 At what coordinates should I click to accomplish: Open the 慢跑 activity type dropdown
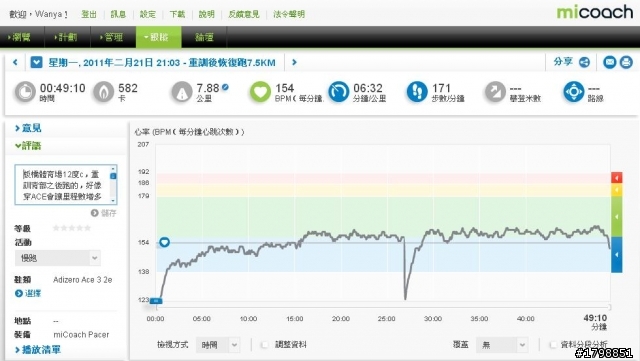(58, 258)
